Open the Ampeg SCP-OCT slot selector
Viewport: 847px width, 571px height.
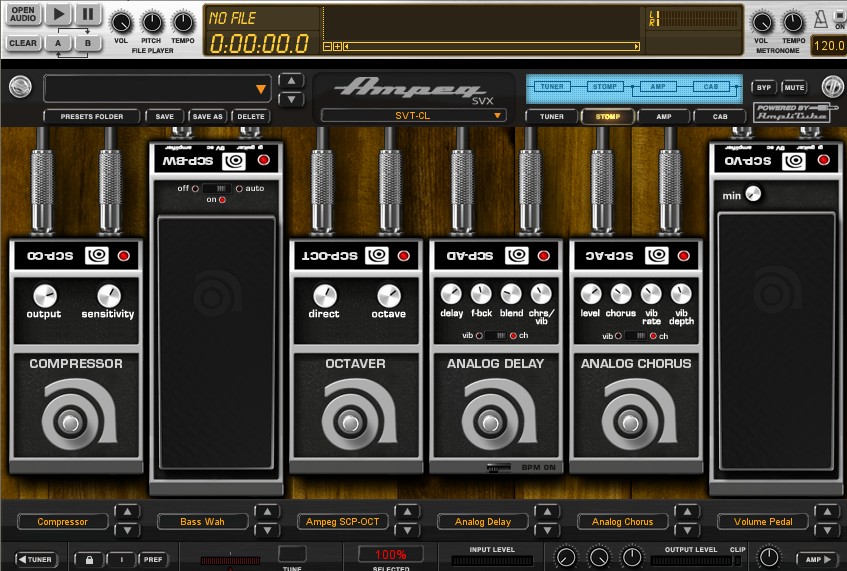point(342,522)
